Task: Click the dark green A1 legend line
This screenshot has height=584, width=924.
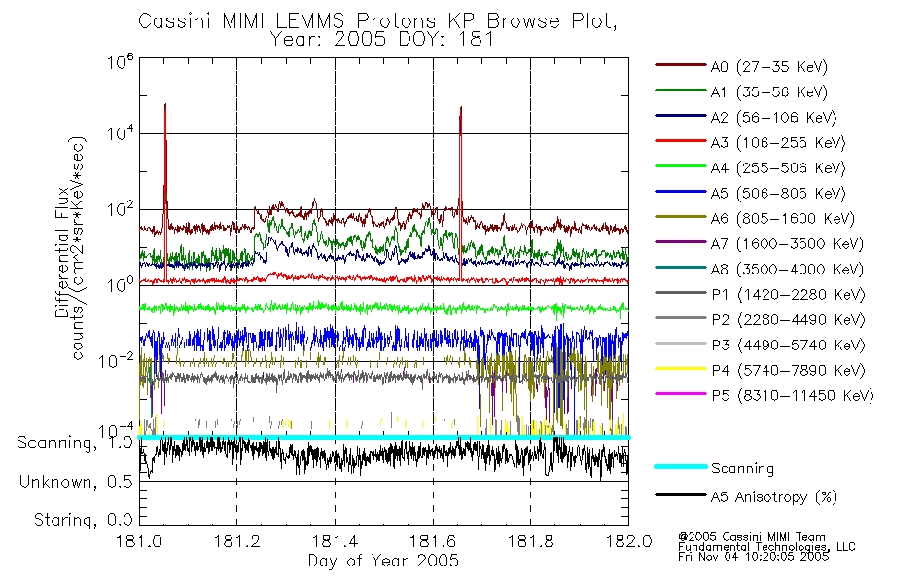Action: [x=681, y=91]
